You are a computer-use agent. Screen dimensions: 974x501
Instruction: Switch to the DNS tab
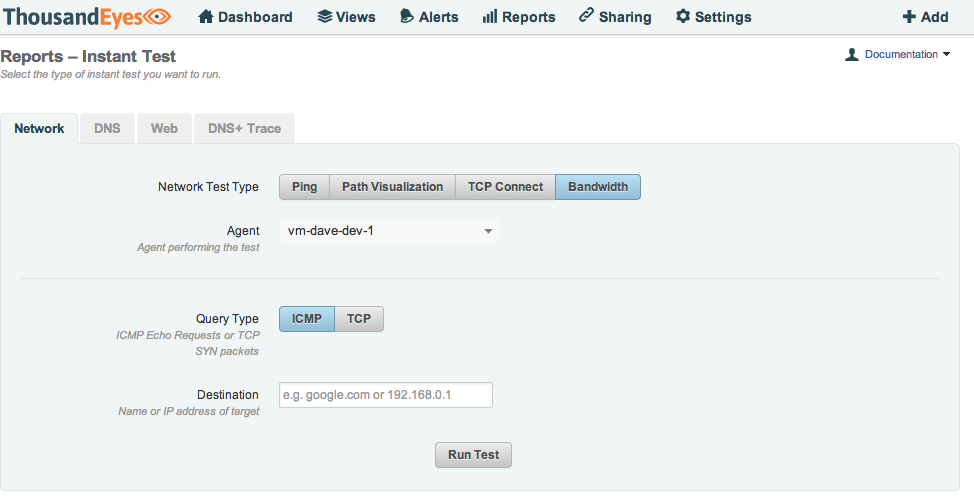(107, 129)
